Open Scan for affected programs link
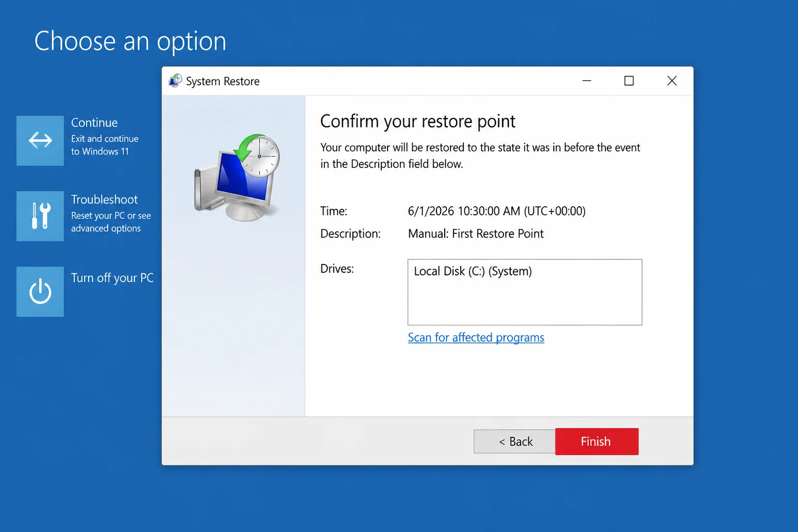Viewport: 798px width, 532px height. (476, 338)
